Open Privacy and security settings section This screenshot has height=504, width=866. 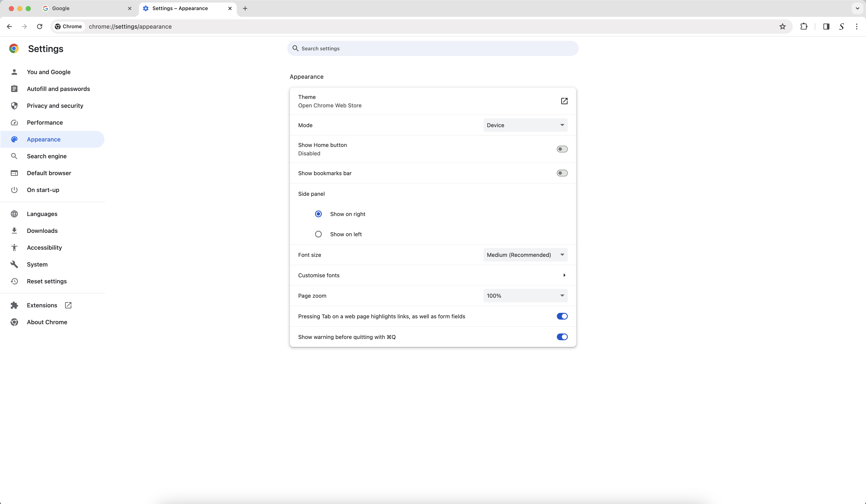click(55, 106)
